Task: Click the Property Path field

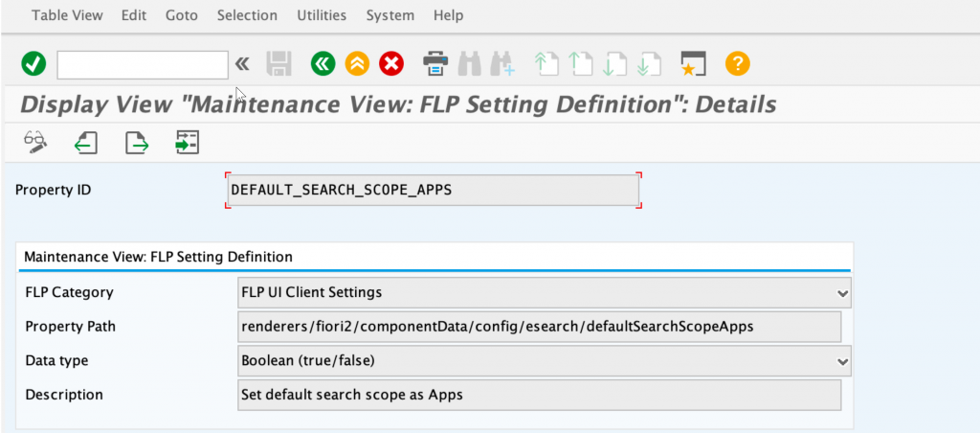Action: [x=540, y=327]
